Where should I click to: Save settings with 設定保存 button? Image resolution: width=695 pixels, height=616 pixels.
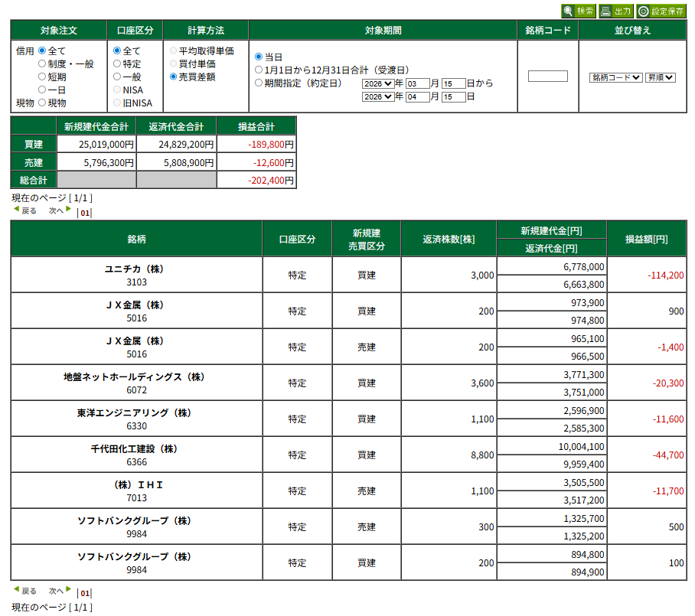coord(661,11)
